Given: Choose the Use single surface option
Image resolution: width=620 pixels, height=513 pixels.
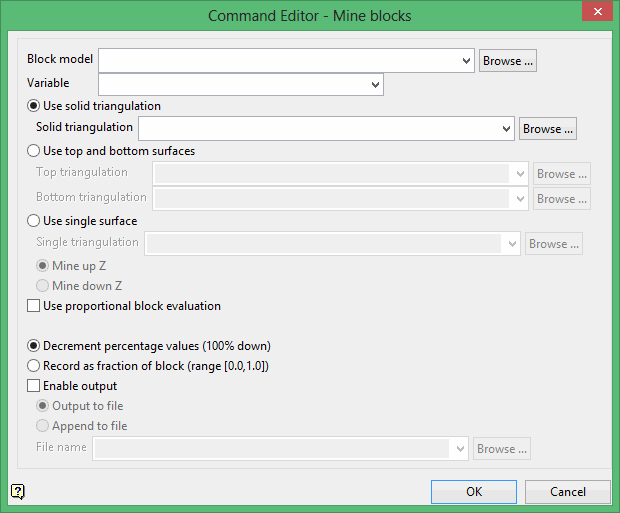Looking at the screenshot, I should coord(34,221).
